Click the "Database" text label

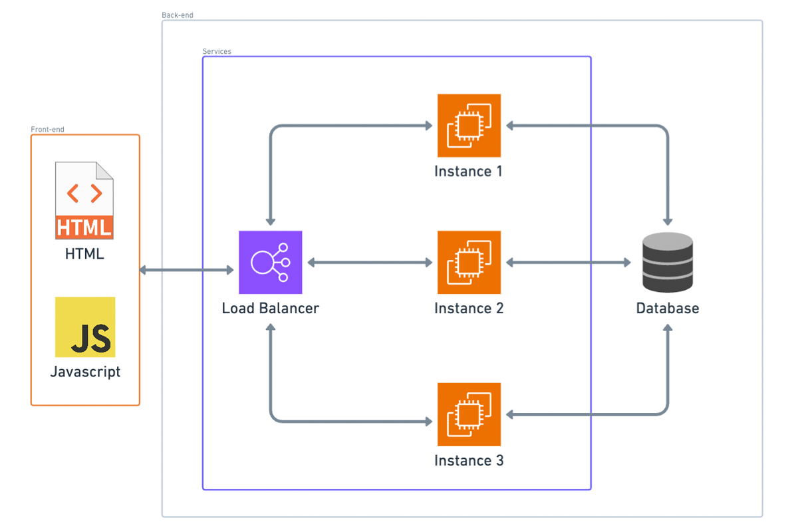pos(667,309)
